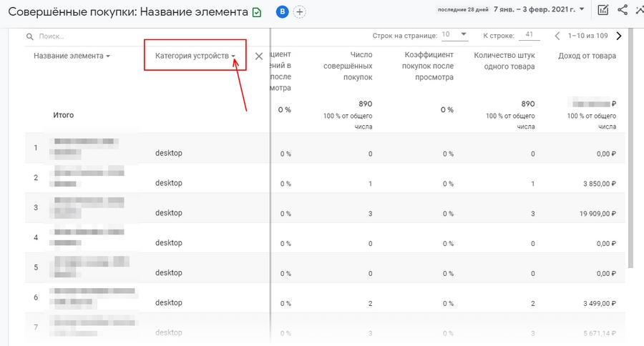Screen dimensions: 644x346
Task: Share this report via share icon
Action: 622,10
